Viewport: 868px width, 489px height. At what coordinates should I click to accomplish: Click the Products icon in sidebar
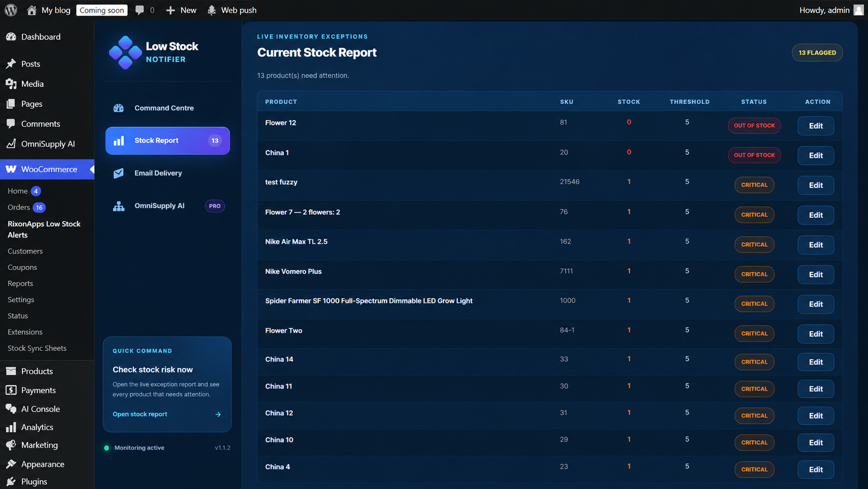(x=11, y=371)
